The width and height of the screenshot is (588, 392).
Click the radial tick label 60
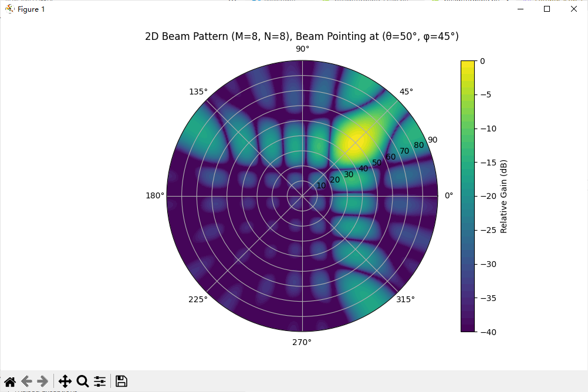click(x=391, y=157)
